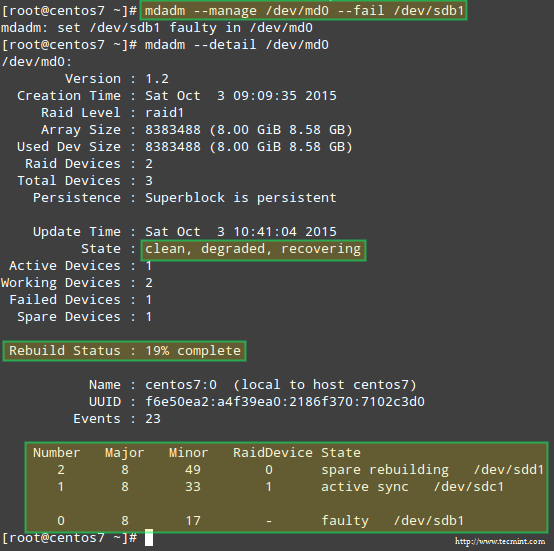Click the 'Minor' column header
This screenshot has width=554, height=551.
pyautogui.click(x=189, y=453)
